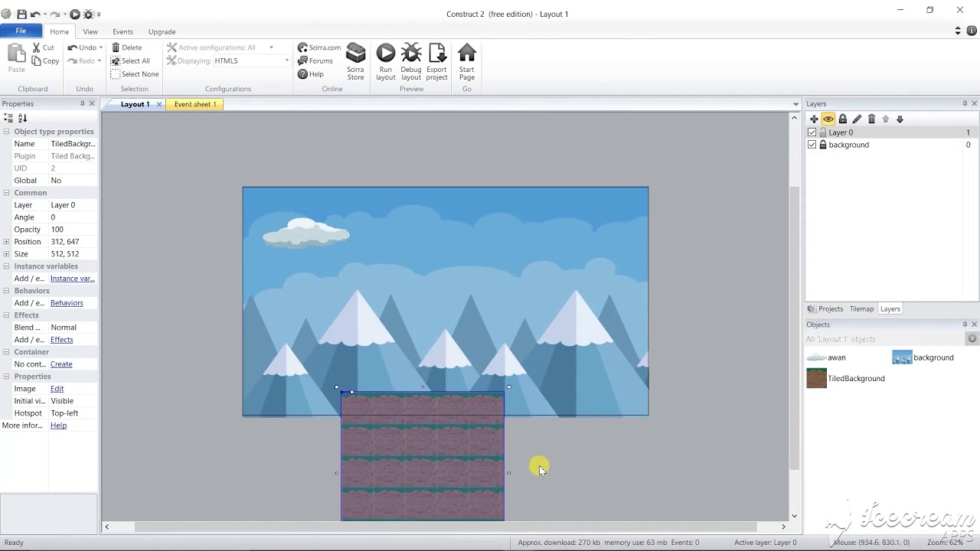The height and width of the screenshot is (551, 980).
Task: Toggle the lock icon on Layer 0 row
Action: [x=823, y=132]
